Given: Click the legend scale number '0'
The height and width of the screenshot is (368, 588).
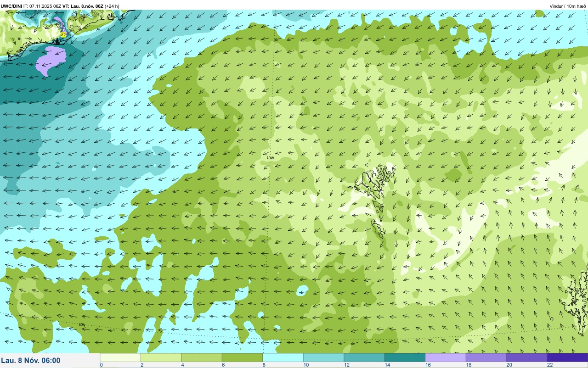Looking at the screenshot, I should point(102,365).
